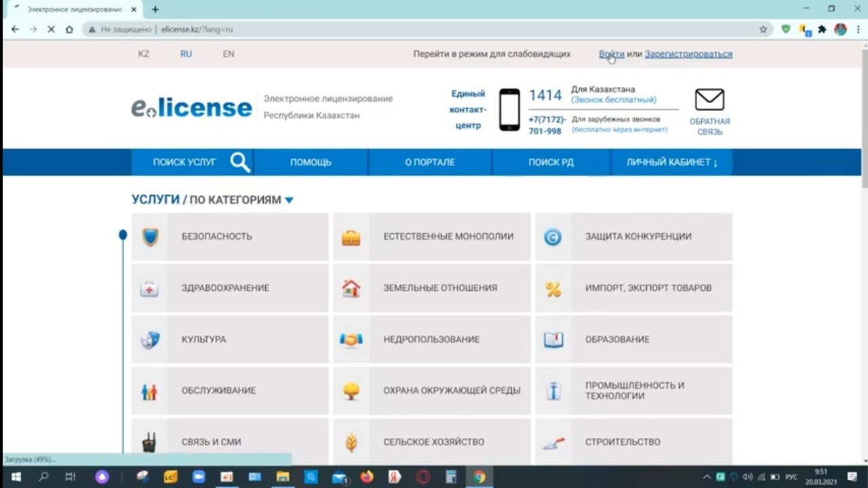Click the Звонок бесплатный text
The height and width of the screenshot is (488, 868).
pyautogui.click(x=614, y=100)
